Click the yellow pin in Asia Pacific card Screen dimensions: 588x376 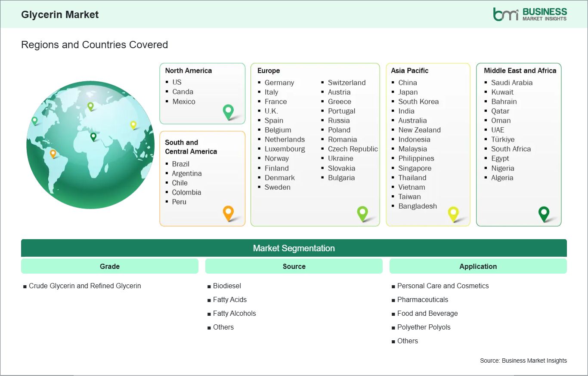click(453, 213)
